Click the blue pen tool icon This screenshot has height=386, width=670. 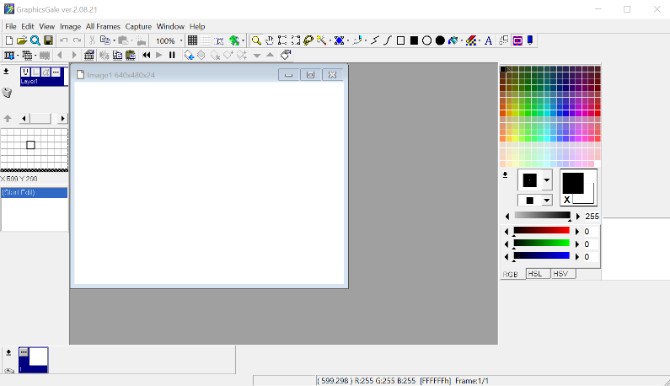[530, 41]
